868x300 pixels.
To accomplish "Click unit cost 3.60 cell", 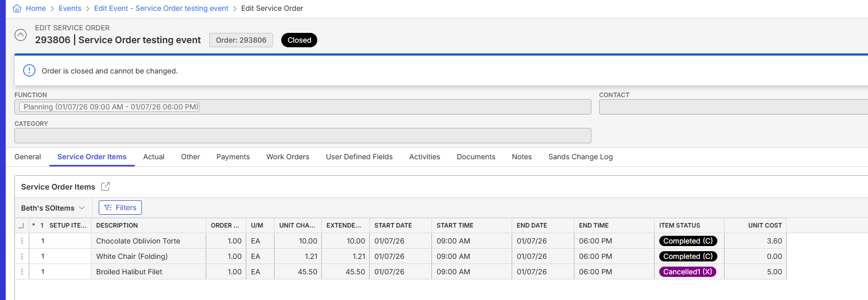I will [x=755, y=241].
